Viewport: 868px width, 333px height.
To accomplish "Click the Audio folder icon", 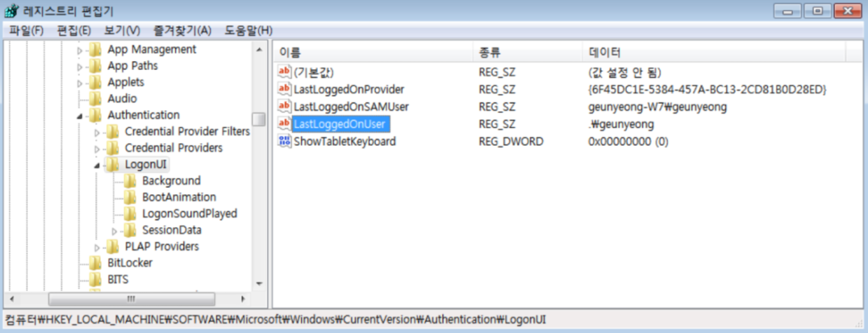I will (x=95, y=99).
